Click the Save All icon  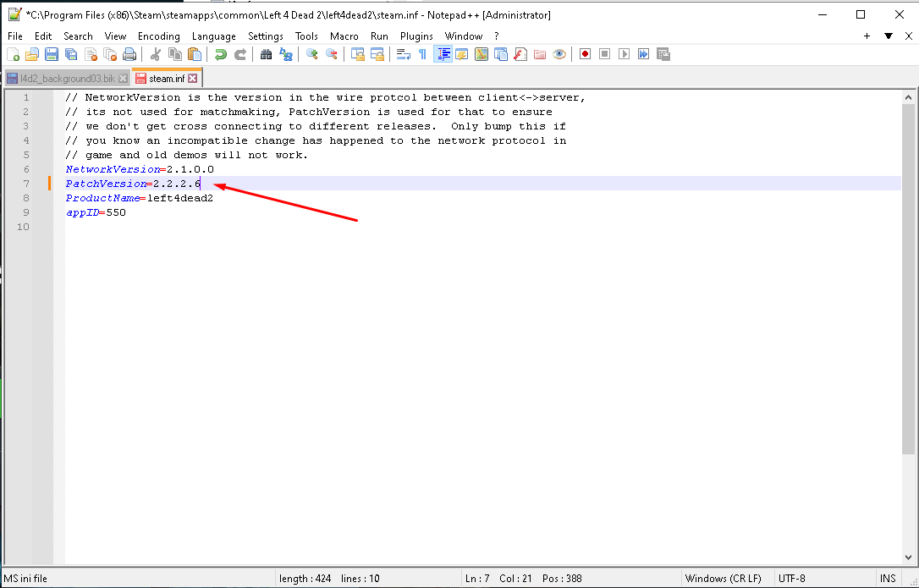[x=71, y=54]
